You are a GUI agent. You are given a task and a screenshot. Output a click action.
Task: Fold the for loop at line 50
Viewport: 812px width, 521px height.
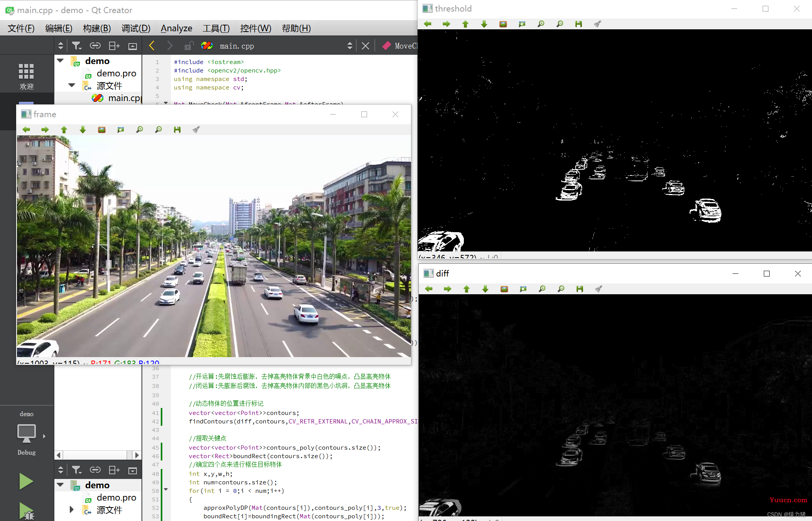166,490
